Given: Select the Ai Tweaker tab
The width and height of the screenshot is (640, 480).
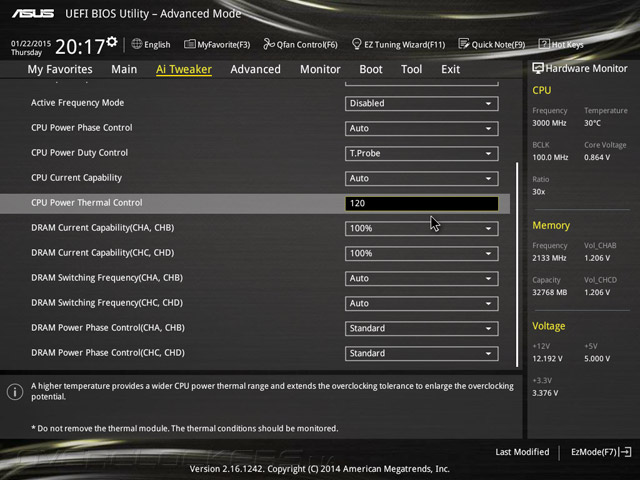Looking at the screenshot, I should point(184,69).
